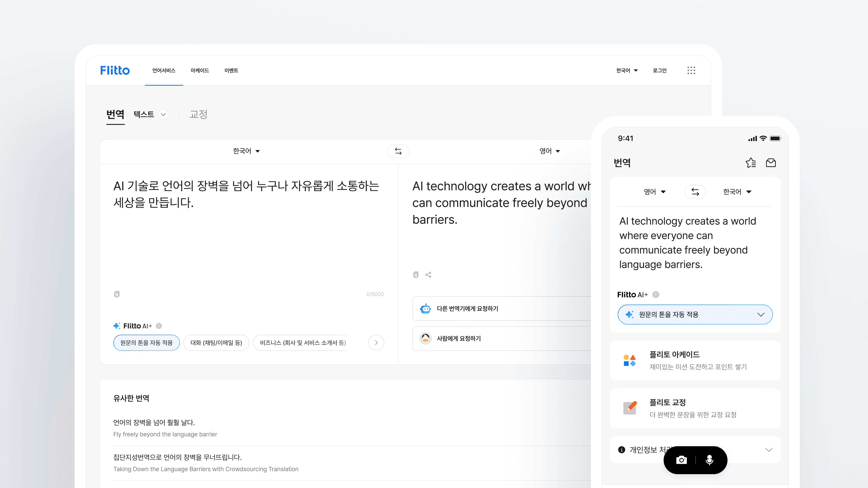Image resolution: width=868 pixels, height=488 pixels.
Task: Open similar translation '언어의 장벽을 넘어 훨훨 날다.'
Action: (x=154, y=422)
